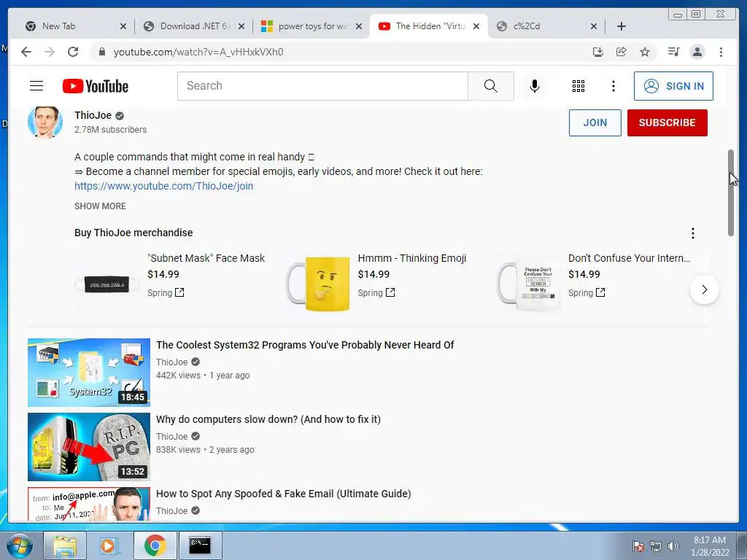Open Spring link under Subnet Mask Face Mask
The image size is (747, 560).
[166, 292]
